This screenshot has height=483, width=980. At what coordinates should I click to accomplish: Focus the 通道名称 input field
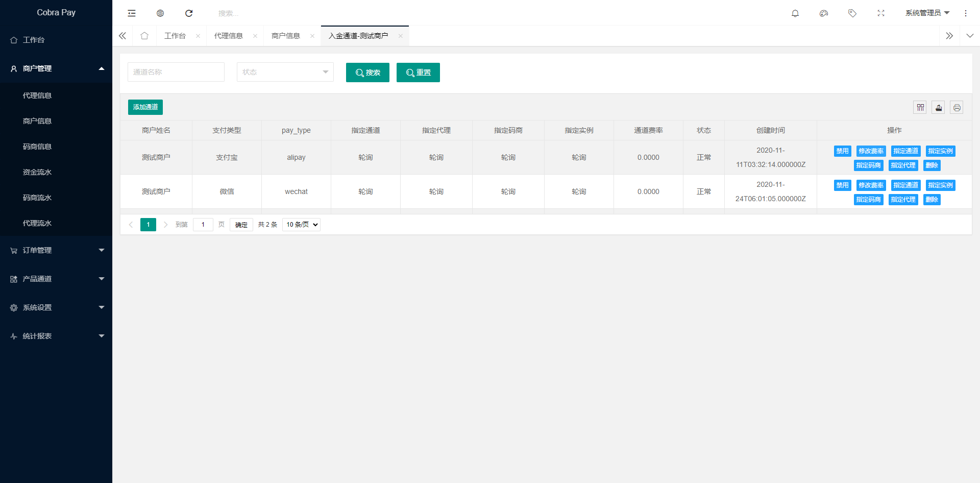click(176, 72)
